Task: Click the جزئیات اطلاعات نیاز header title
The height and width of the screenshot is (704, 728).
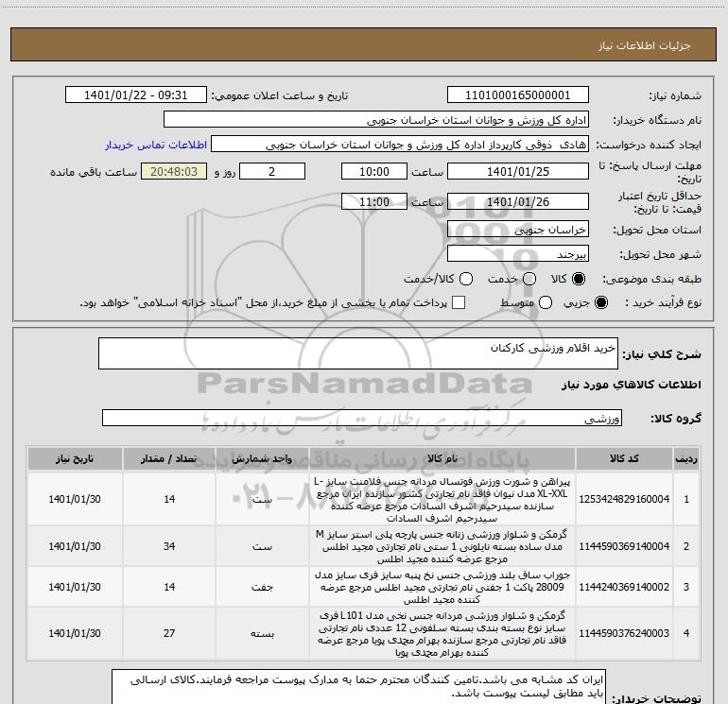Action: [x=645, y=45]
